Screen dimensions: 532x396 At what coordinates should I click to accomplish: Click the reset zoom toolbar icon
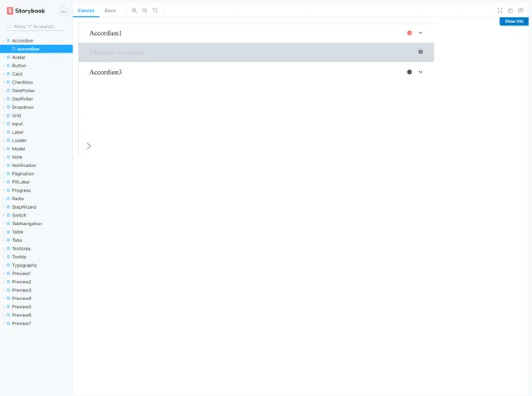(x=155, y=11)
